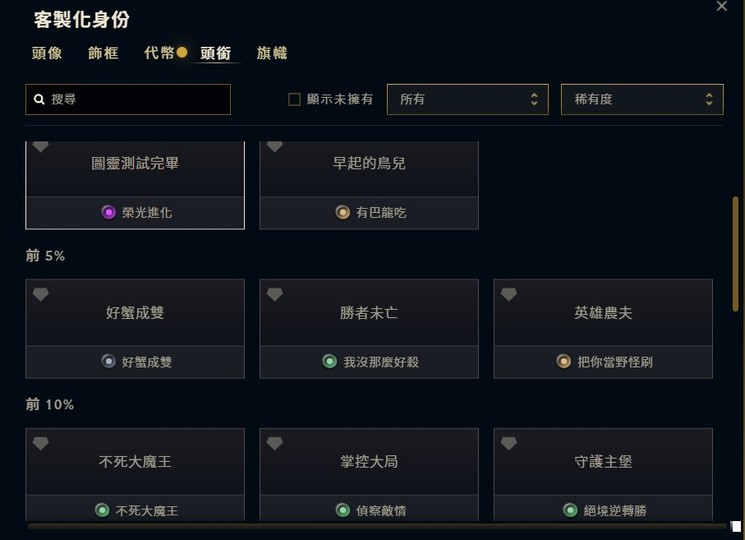Click the purple 榮光進化 challenge token icon
The image size is (745, 540).
point(109,212)
